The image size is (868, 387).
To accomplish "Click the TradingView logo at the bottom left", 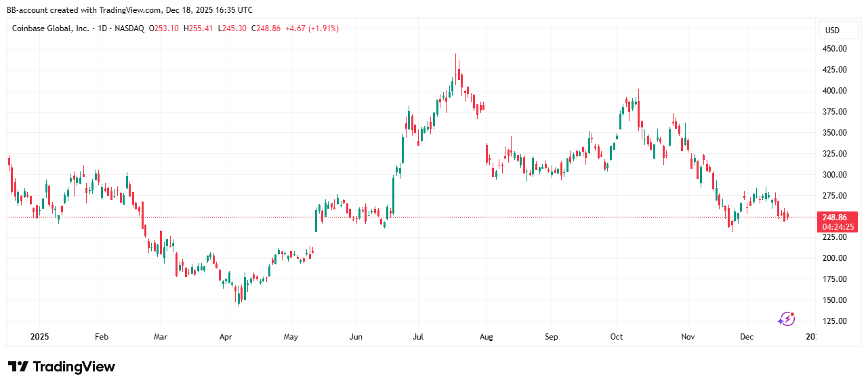I will pos(62,367).
